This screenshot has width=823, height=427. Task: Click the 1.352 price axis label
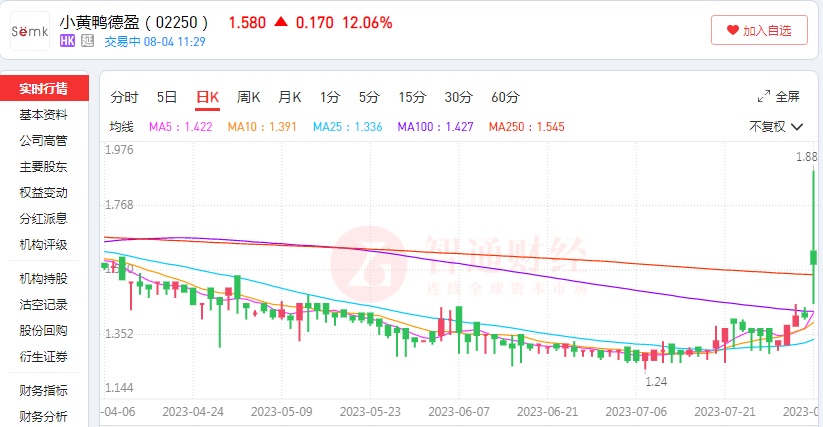click(119, 334)
